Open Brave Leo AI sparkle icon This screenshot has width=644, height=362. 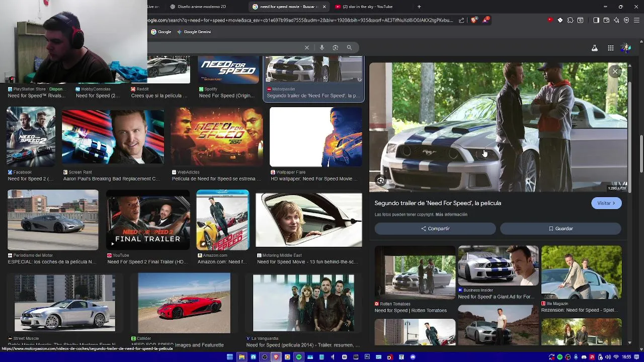(x=617, y=20)
